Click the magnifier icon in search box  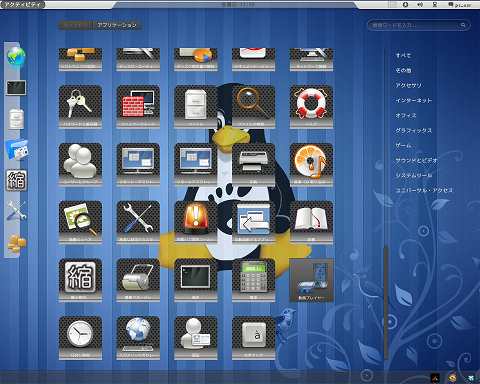pyautogui.click(x=463, y=25)
